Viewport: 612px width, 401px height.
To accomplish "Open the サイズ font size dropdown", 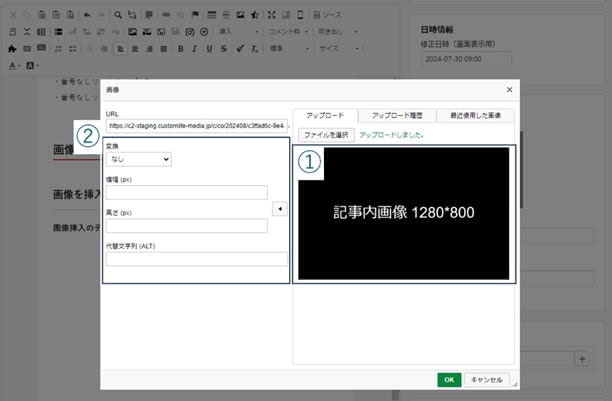I will (x=338, y=48).
